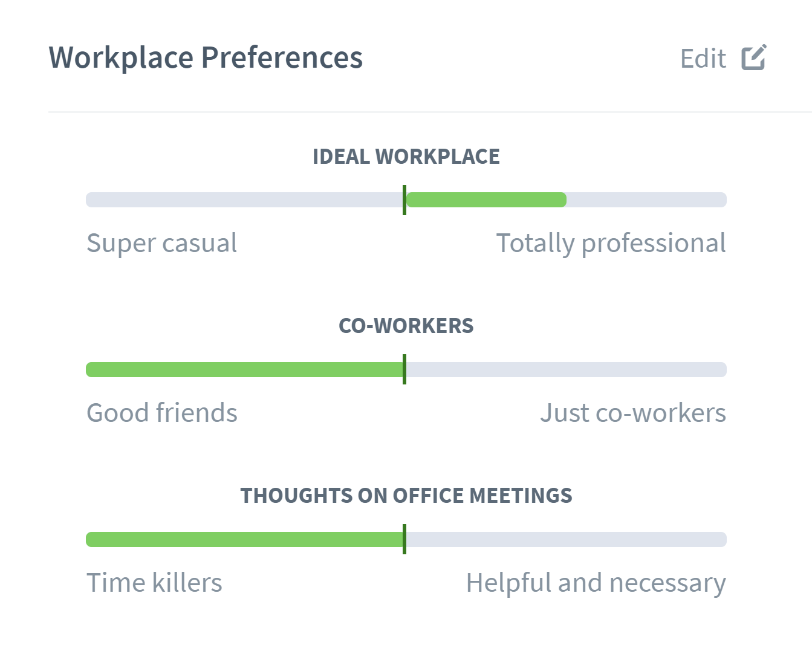Click the THOUGHTS ON OFFICE MEETINGS title
The height and width of the screenshot is (651, 812).
tap(406, 494)
